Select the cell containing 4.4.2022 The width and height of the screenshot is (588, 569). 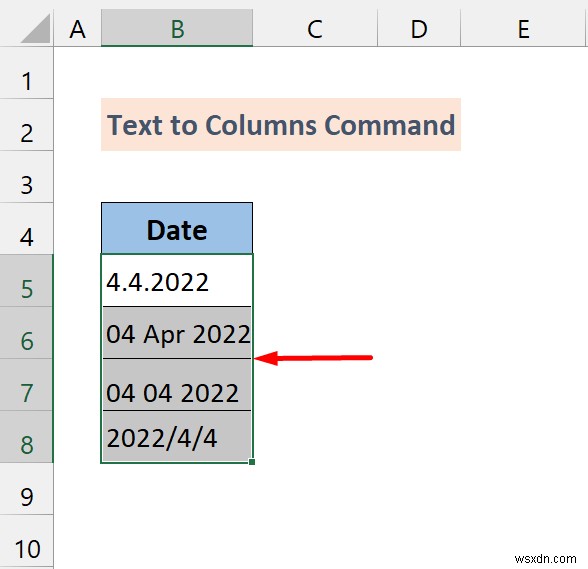coord(177,281)
